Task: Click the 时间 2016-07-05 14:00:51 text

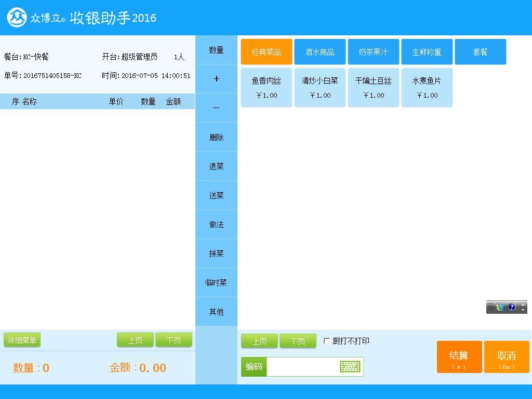Action: click(x=146, y=75)
